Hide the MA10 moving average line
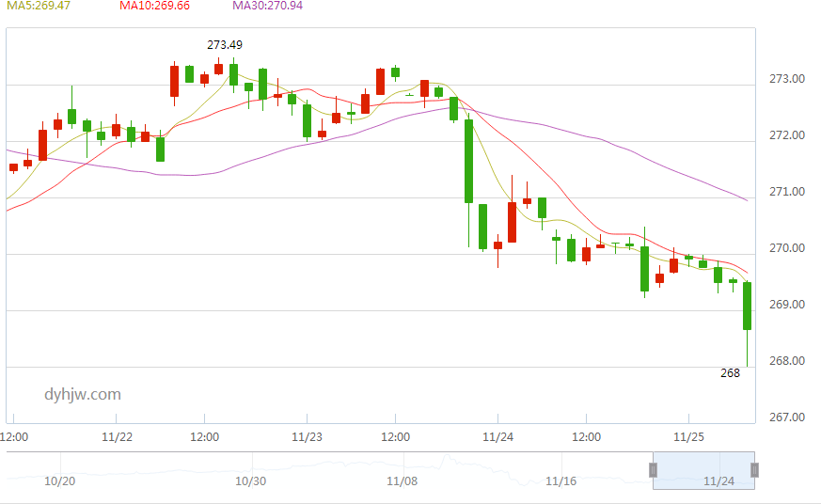This screenshot has height=504, width=821. (154, 6)
